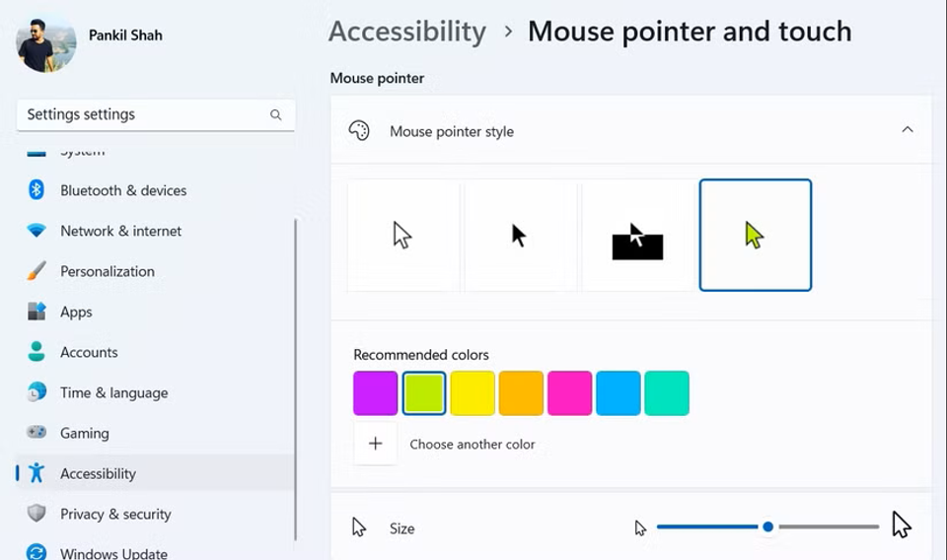This screenshot has width=947, height=560.
Task: Collapse the Mouse pointer style section
Action: click(x=907, y=130)
